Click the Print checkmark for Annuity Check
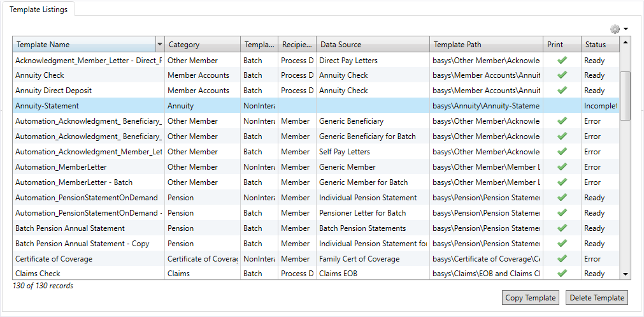The width and height of the screenshot is (644, 317). 562,75
